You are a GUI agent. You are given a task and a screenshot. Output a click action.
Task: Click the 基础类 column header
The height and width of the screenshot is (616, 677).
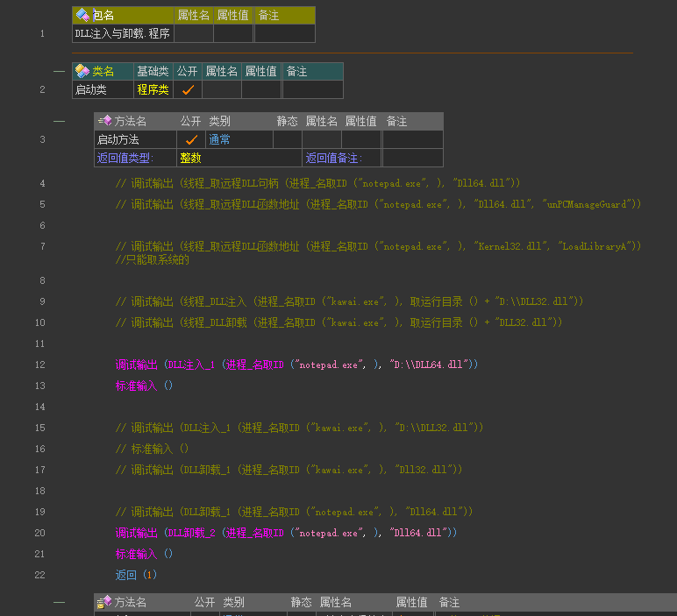[153, 71]
